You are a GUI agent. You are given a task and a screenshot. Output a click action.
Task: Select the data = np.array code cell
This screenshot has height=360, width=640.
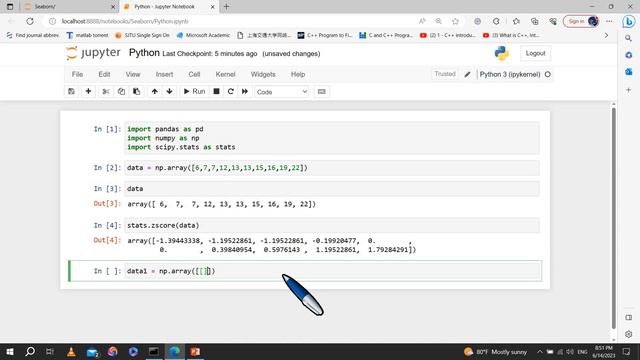[x=331, y=168]
